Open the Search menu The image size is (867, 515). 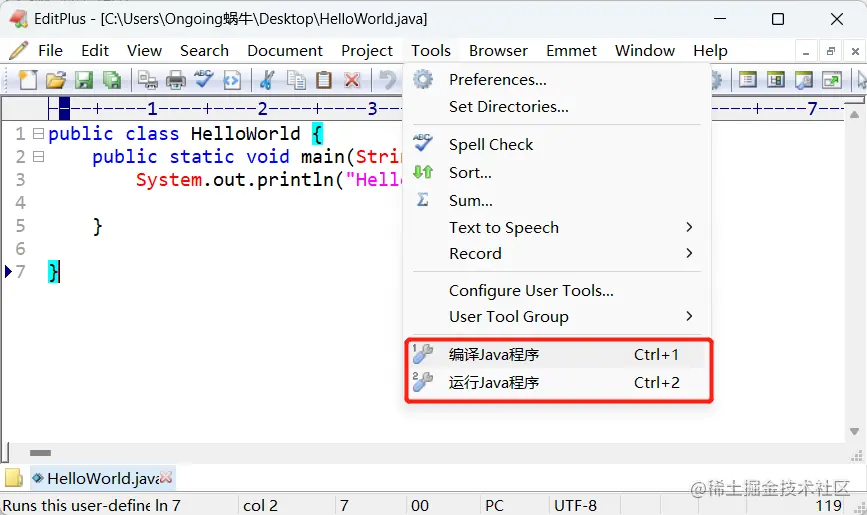click(x=204, y=51)
